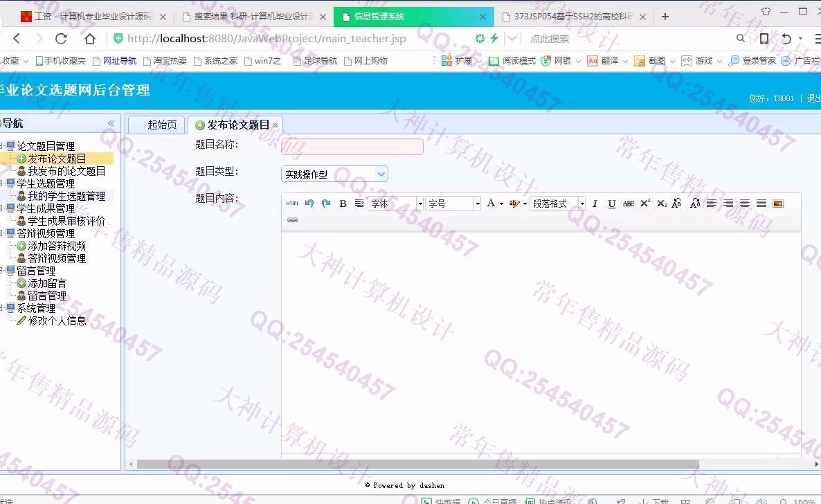Undo last edit in content editor
The height and width of the screenshot is (504, 821).
pyautogui.click(x=309, y=204)
